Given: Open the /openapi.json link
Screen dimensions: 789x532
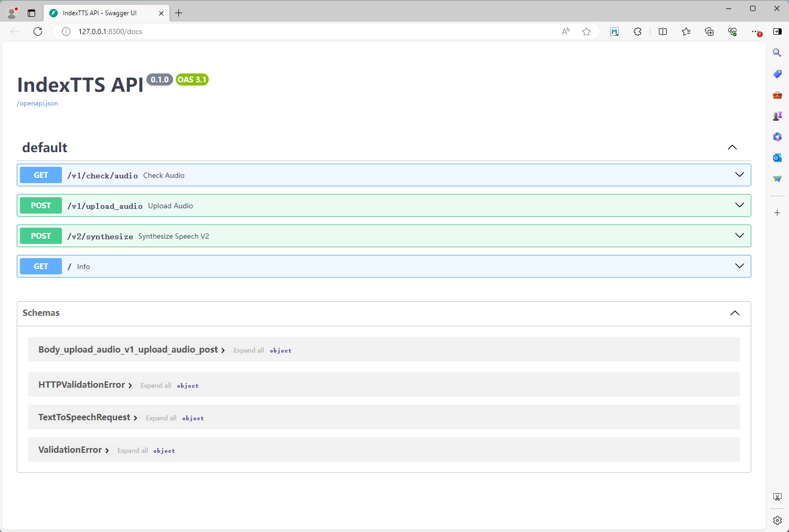Looking at the screenshot, I should coord(37,103).
